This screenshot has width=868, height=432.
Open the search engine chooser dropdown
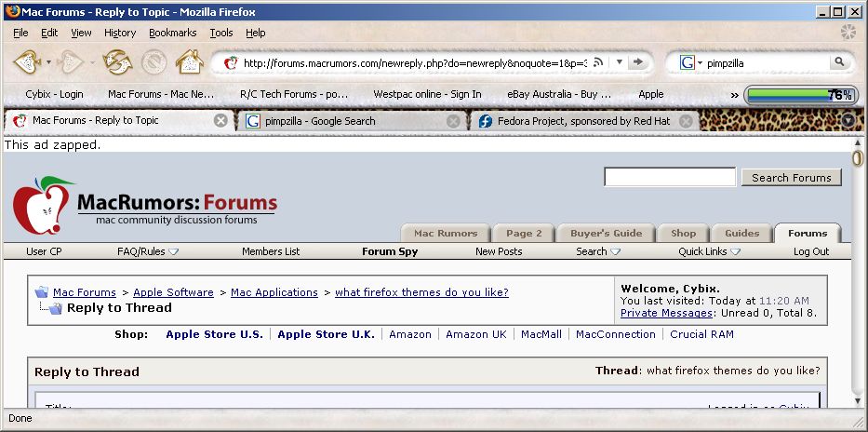coord(700,62)
